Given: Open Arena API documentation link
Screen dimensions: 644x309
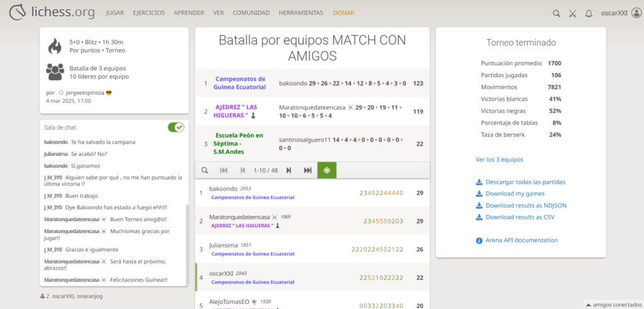Looking at the screenshot, I should 521,241.
